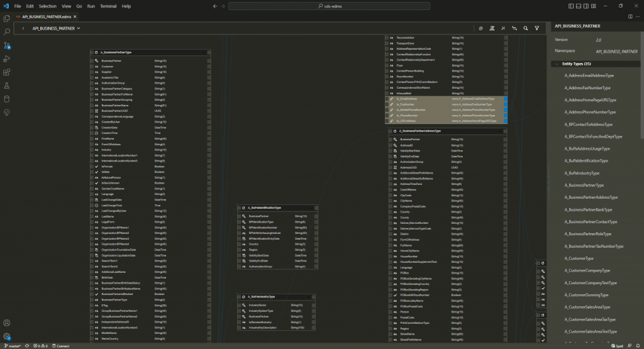Open the Manage gear icon

(6, 336)
